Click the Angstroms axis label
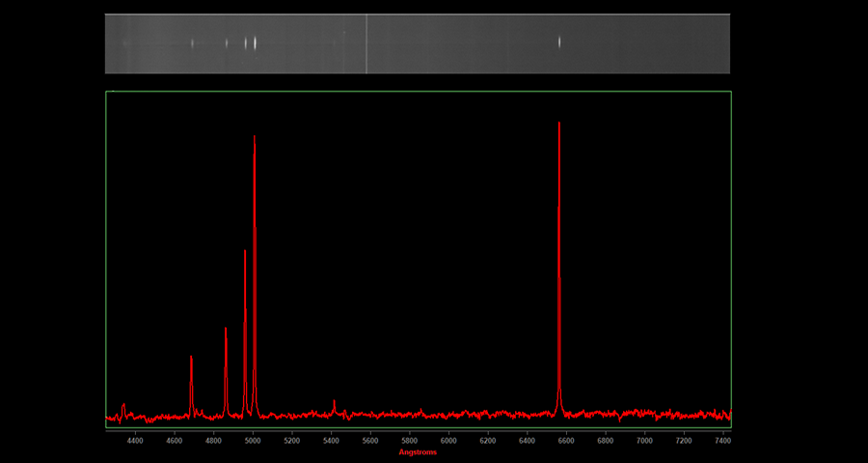Screen dimensions: 868x463 pos(418,451)
